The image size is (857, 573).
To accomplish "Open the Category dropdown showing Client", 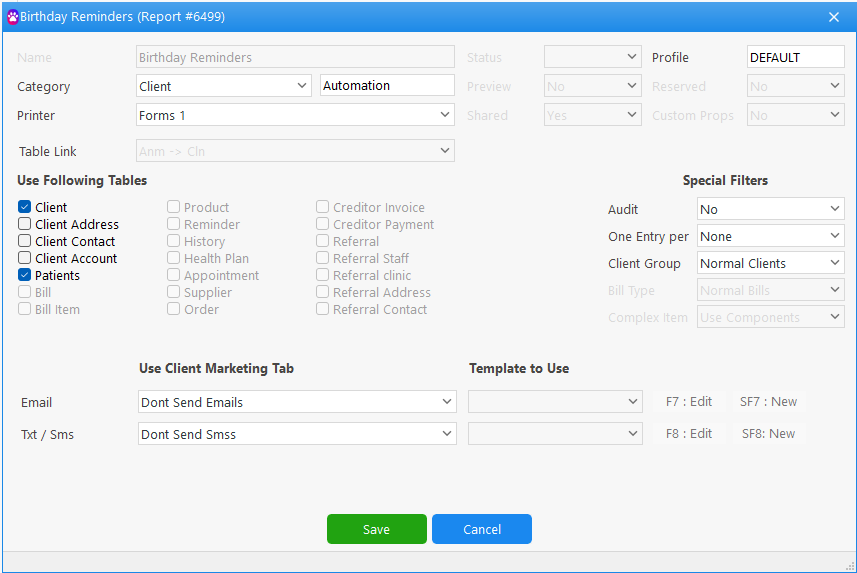I will tap(225, 86).
